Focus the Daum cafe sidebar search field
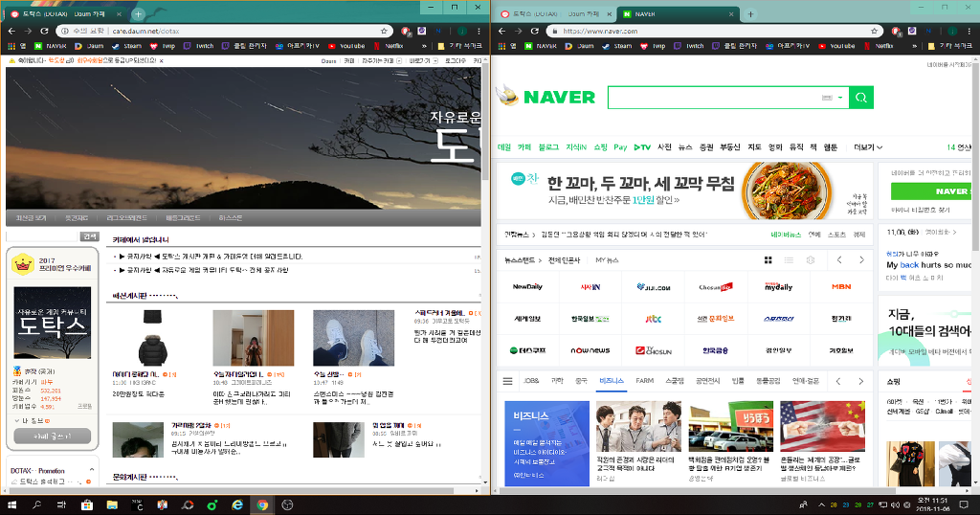The image size is (980, 515). tap(42, 236)
